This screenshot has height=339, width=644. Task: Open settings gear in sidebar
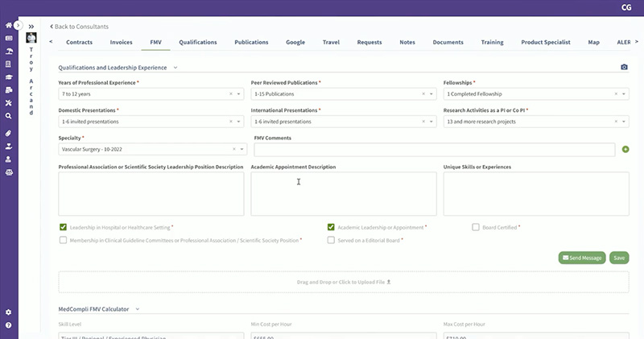pos(8,312)
